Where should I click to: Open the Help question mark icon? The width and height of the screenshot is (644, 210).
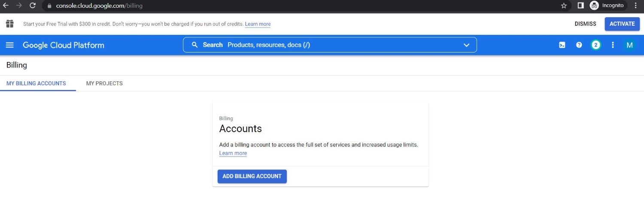pos(579,45)
